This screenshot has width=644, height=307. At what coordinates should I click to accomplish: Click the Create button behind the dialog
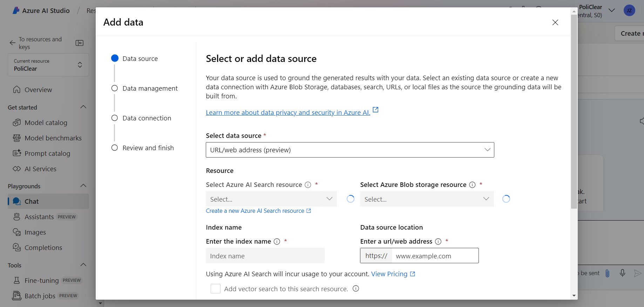(x=630, y=34)
